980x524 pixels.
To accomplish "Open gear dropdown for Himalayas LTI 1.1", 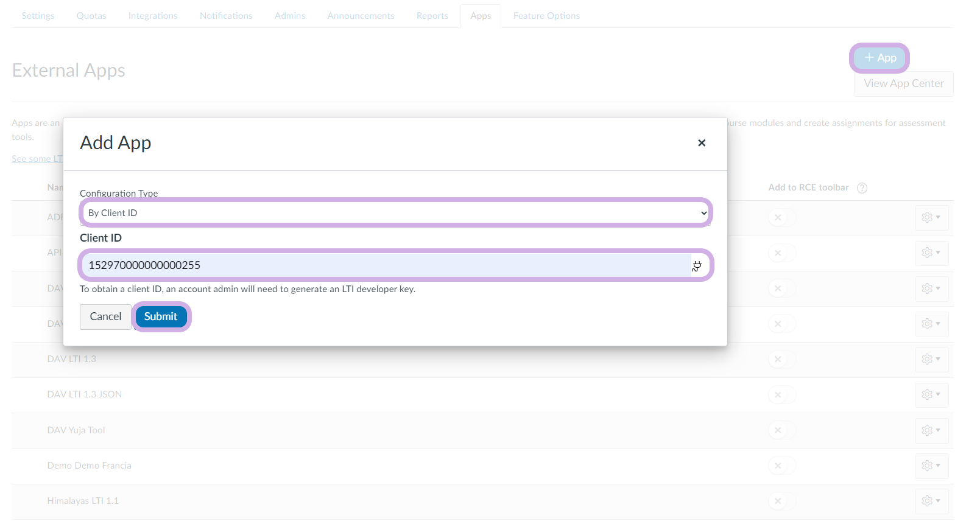I will [x=931, y=501].
